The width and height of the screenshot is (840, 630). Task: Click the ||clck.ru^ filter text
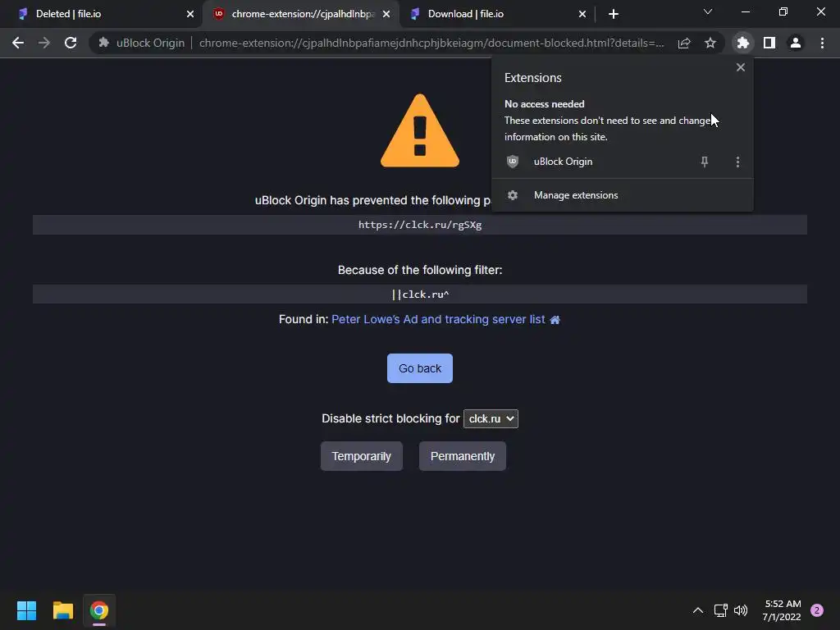pyautogui.click(x=420, y=294)
